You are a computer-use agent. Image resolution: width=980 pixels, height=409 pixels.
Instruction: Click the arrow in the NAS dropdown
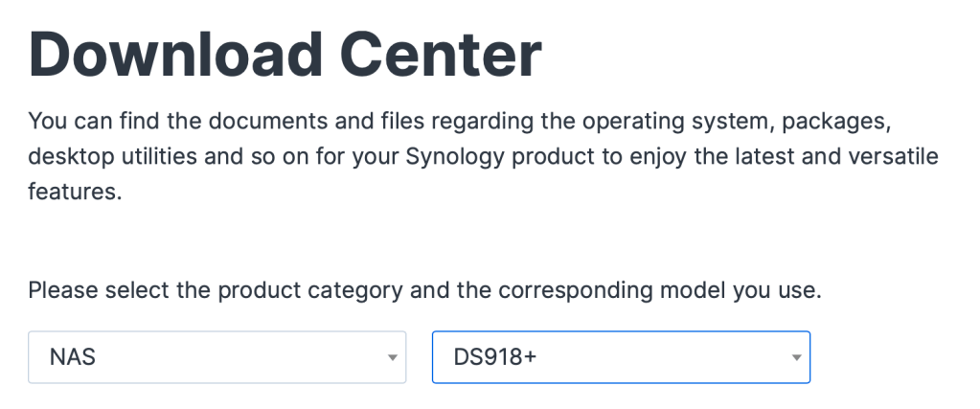click(x=391, y=358)
